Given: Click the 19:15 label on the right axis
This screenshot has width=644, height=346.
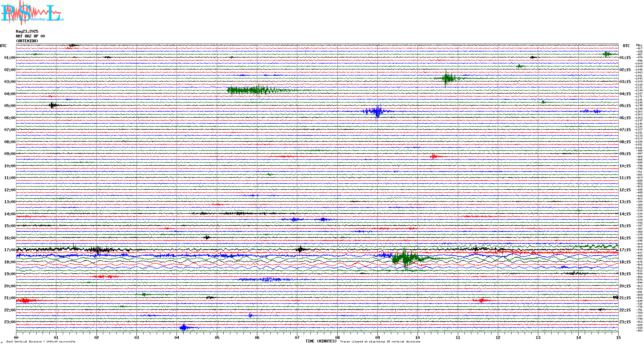Looking at the screenshot, I should point(625,274).
